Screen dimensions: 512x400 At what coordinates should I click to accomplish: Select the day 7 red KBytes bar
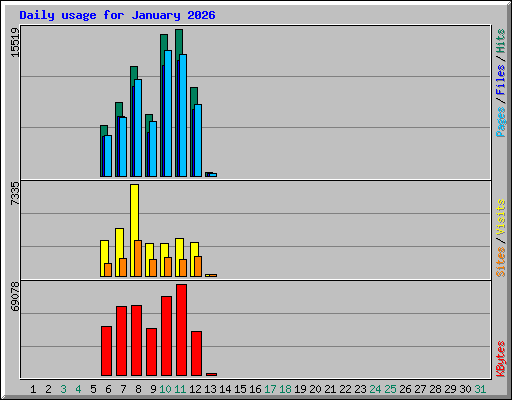(121, 341)
